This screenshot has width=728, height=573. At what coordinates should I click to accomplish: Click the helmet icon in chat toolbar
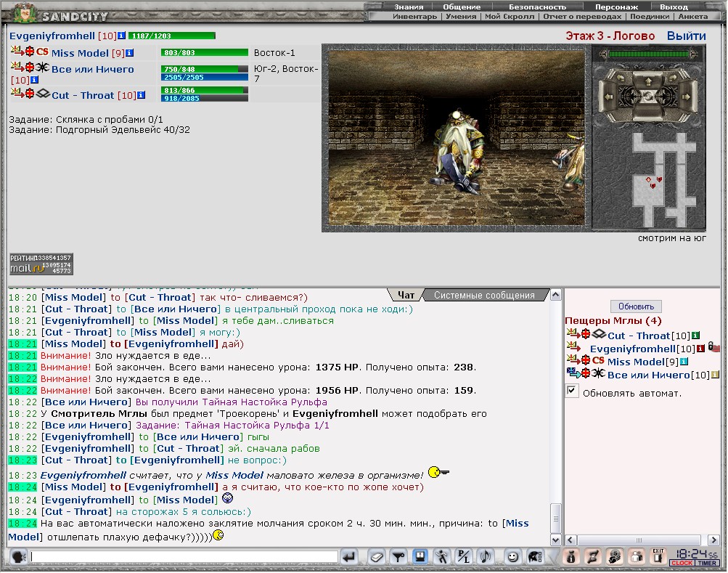click(x=535, y=557)
